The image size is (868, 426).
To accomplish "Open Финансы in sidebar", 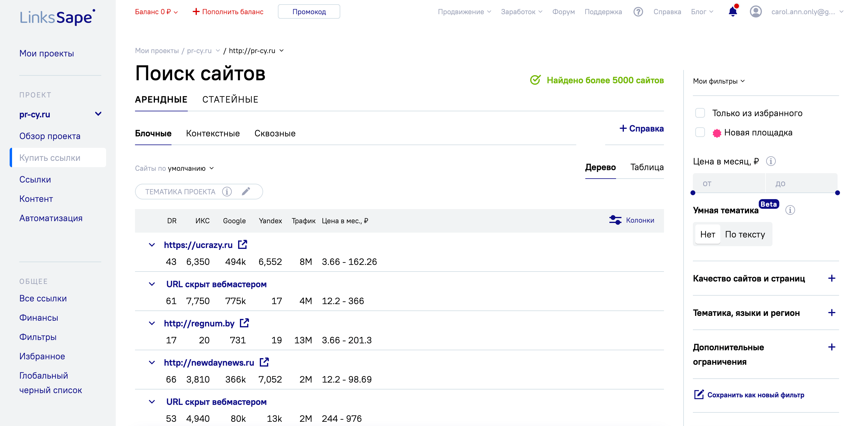I will pos(39,317).
